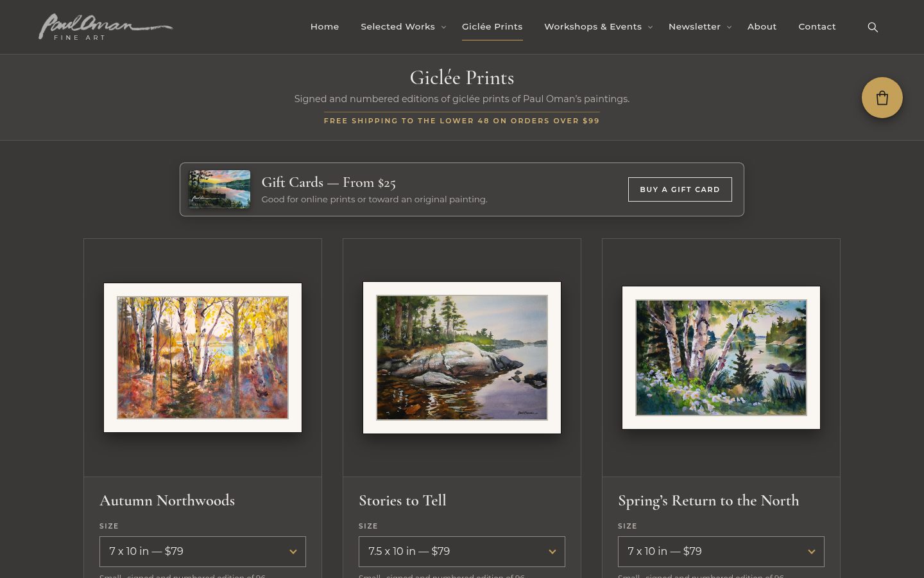Image resolution: width=924 pixels, height=578 pixels.
Task: Click the Gift Cards — From $25 heading
Action: tap(329, 183)
